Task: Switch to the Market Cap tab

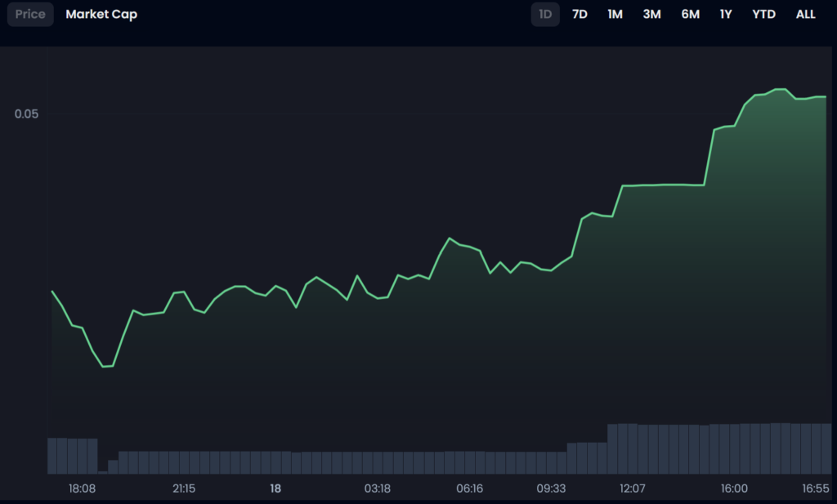Action: [101, 15]
